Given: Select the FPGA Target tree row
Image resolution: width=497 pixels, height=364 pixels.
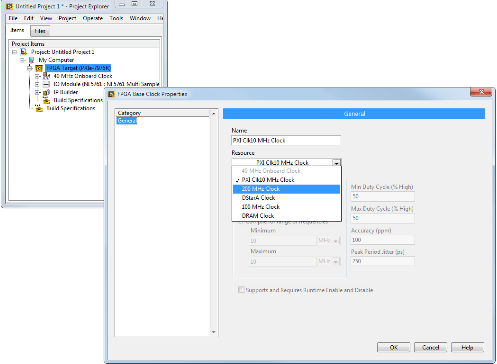Looking at the screenshot, I should (x=78, y=68).
